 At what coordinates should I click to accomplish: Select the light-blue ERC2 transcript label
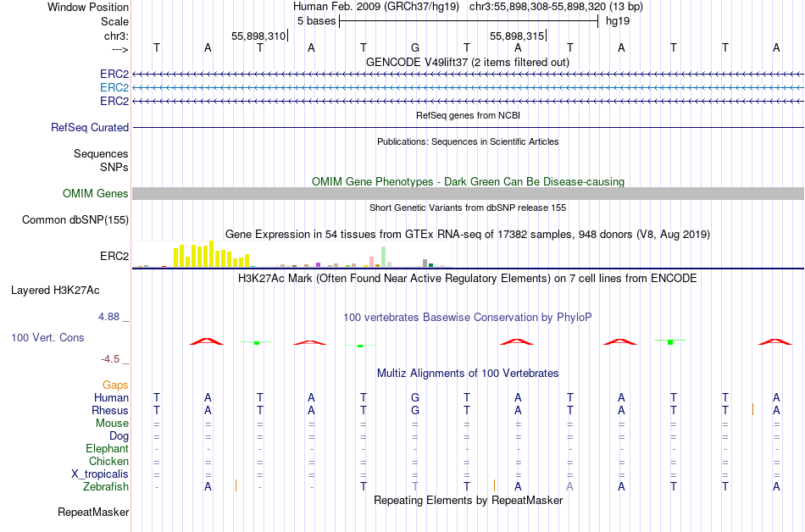[x=114, y=88]
